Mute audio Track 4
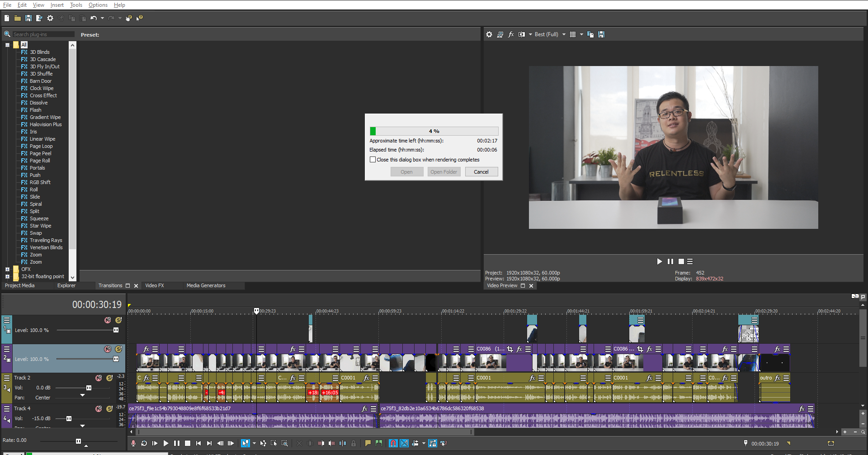868x455 pixels. coord(99,408)
